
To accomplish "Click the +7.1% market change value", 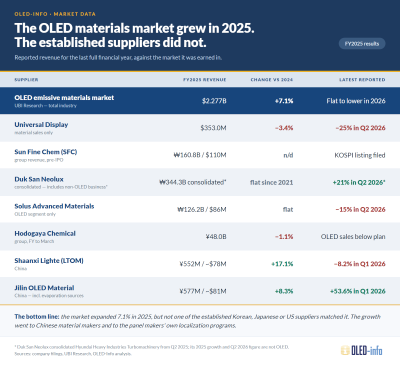I will (284, 101).
